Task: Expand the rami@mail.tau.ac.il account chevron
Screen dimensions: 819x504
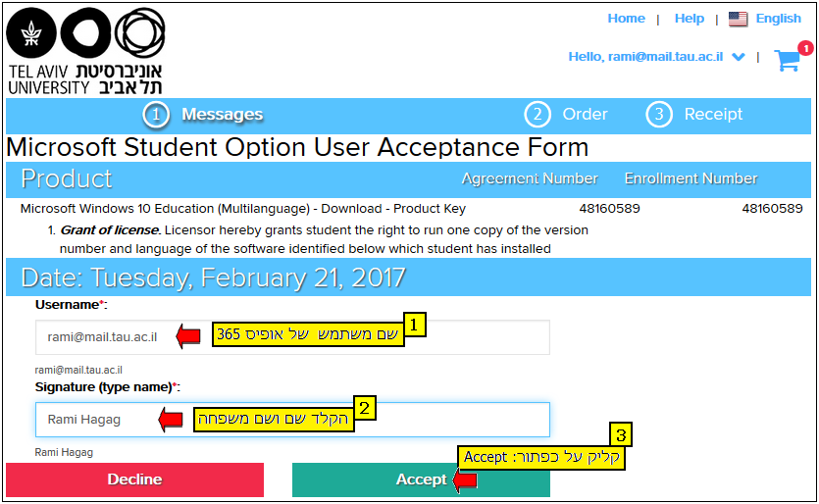Action: [x=738, y=57]
